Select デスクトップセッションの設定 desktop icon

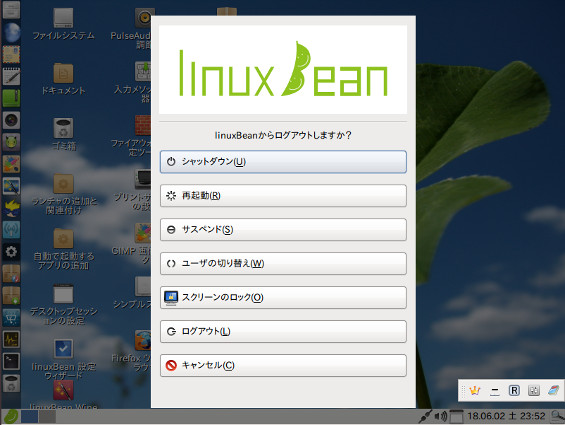tap(63, 305)
